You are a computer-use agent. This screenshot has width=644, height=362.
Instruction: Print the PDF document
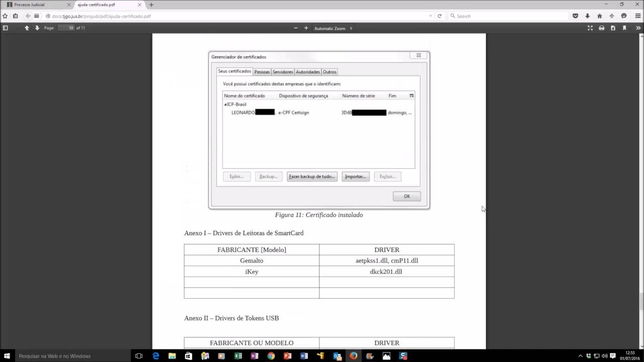tap(601, 28)
